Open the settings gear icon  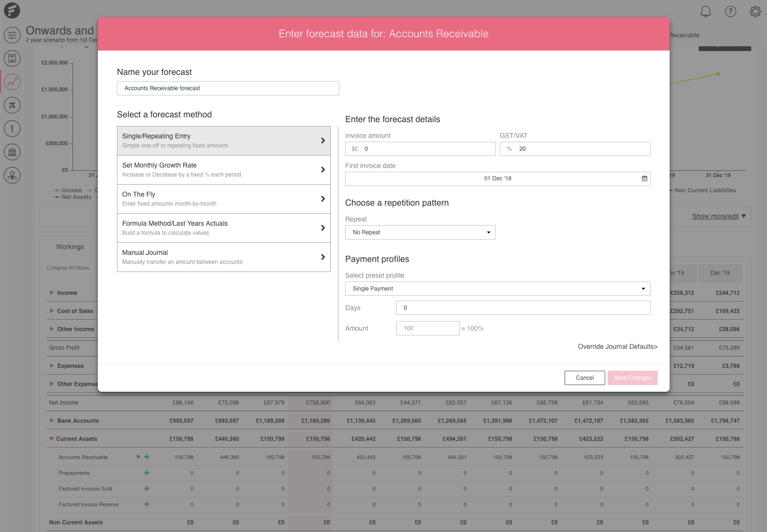(x=755, y=10)
